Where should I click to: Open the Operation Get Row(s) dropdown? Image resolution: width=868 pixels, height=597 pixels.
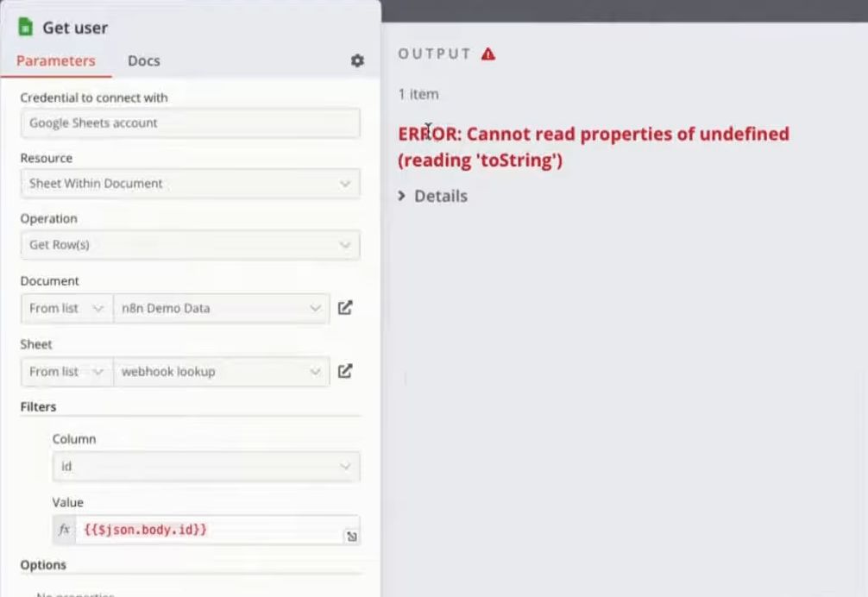191,244
